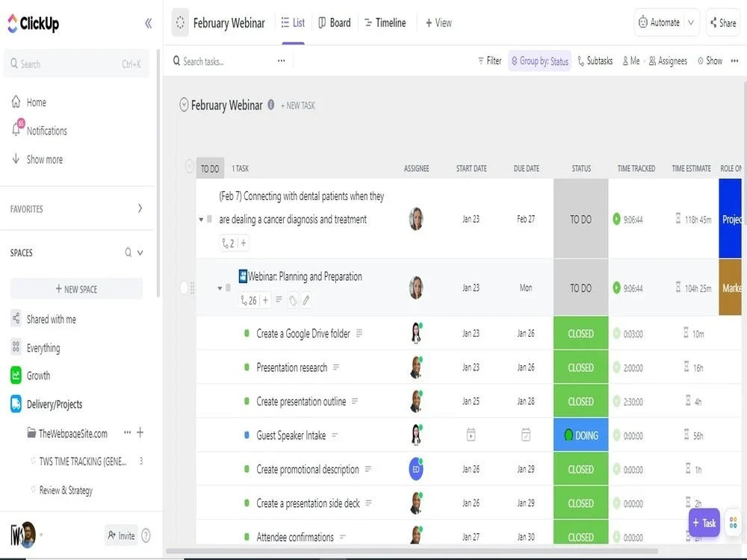Image resolution: width=747 pixels, height=560 pixels.
Task: Open the Filter option
Action: click(x=490, y=60)
